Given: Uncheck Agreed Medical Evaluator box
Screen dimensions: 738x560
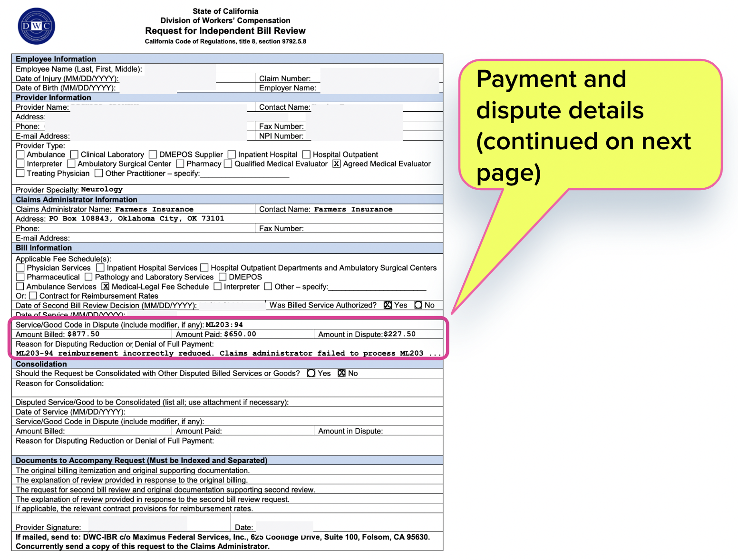Looking at the screenshot, I should pos(337,164).
